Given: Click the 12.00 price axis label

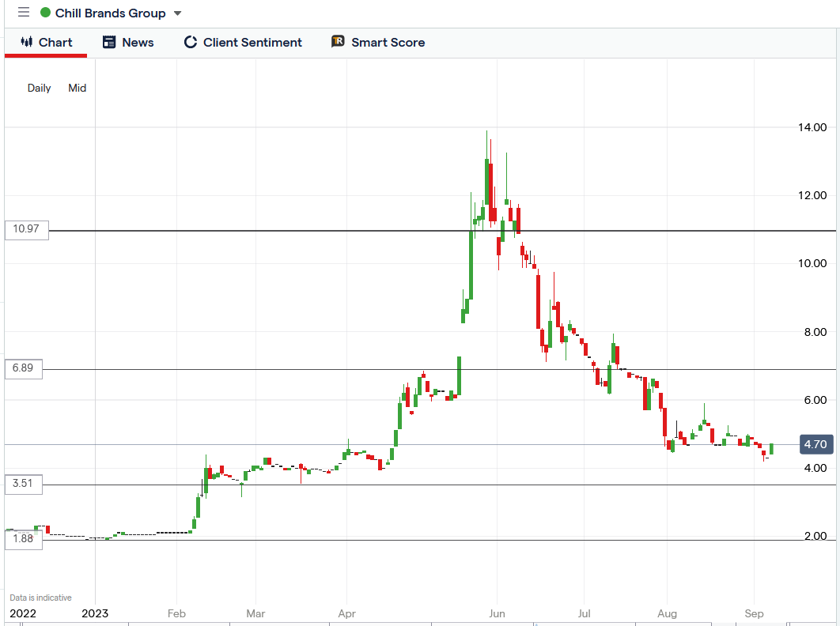Looking at the screenshot, I should coord(812,195).
